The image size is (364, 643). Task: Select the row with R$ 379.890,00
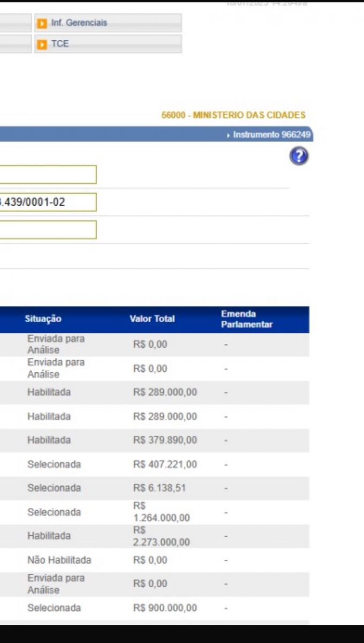coord(165,440)
